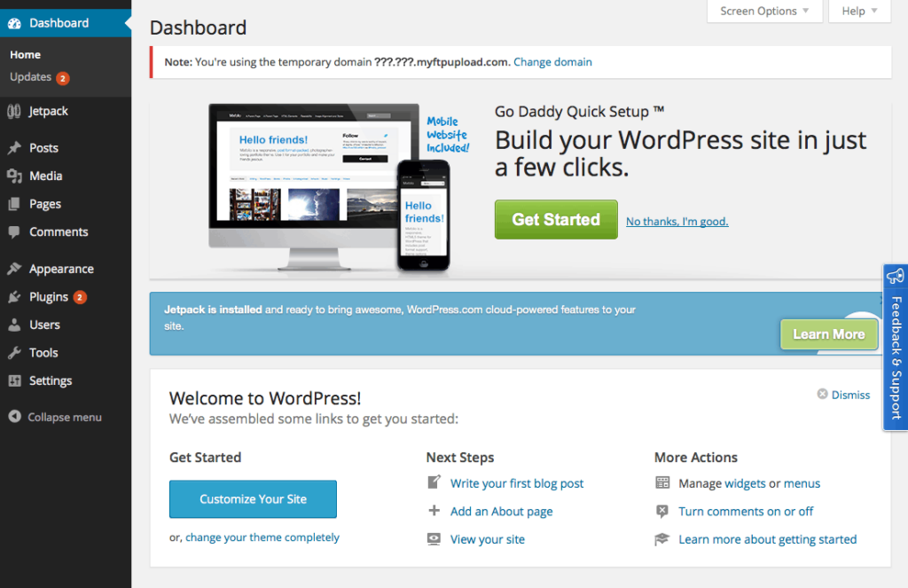Click the Tools wrench icon

(14, 353)
